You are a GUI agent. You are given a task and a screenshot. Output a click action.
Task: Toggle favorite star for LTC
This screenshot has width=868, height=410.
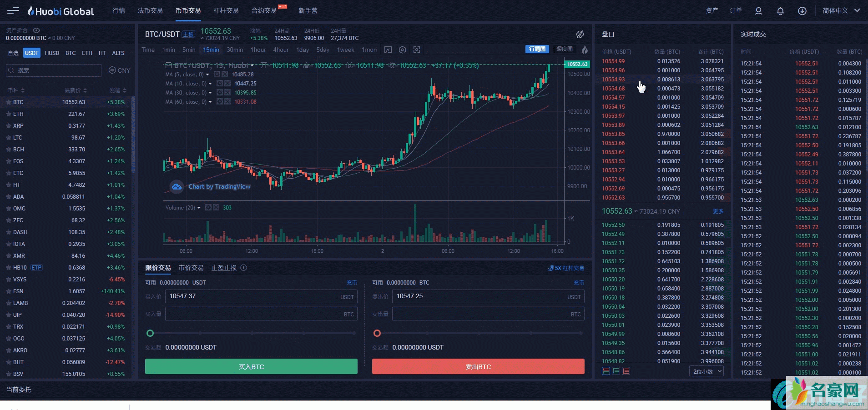(x=9, y=138)
